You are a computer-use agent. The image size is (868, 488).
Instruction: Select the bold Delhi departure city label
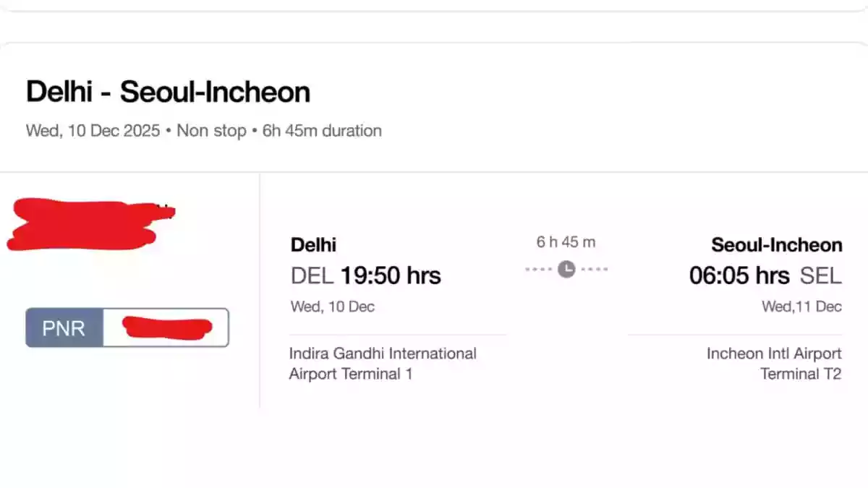coord(313,245)
